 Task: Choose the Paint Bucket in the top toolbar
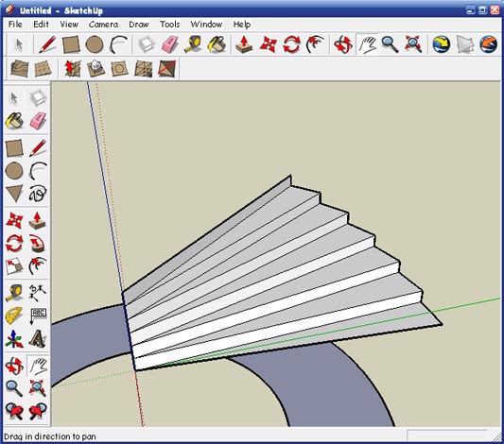217,44
